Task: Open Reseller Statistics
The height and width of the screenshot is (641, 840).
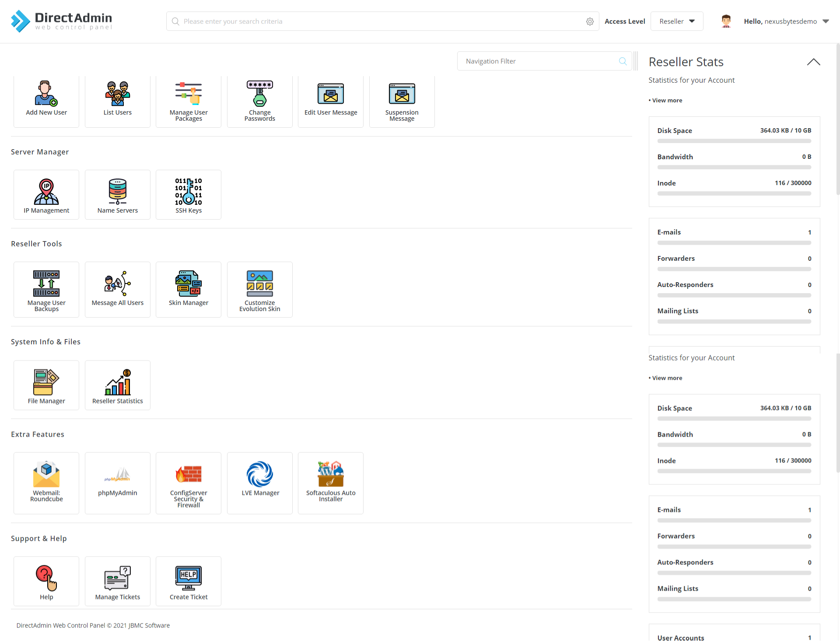Action: tap(118, 385)
